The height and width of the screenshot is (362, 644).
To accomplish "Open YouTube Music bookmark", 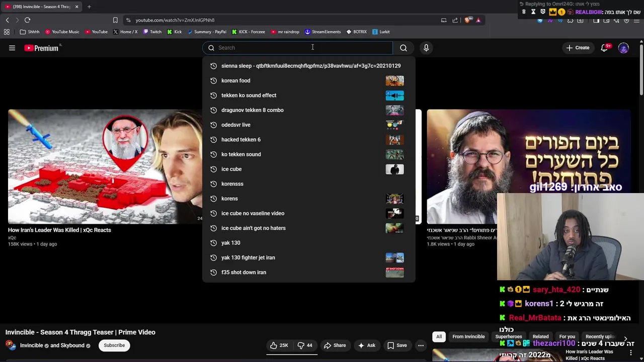I will (62, 32).
